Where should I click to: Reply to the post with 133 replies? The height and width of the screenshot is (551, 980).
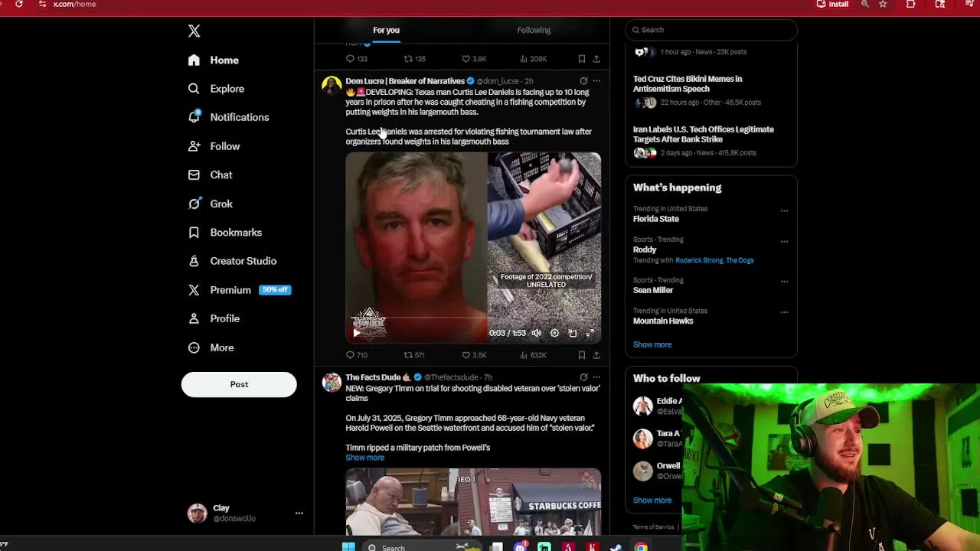(357, 59)
